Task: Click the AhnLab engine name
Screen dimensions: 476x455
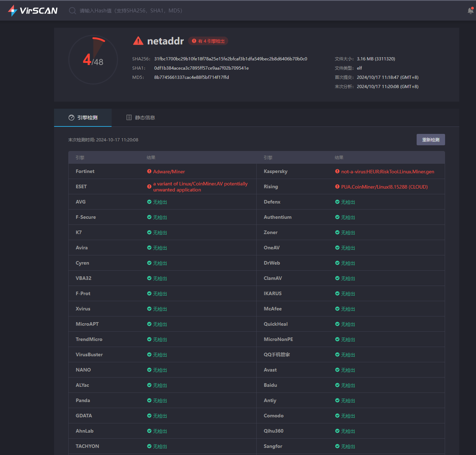Action: 85,431
